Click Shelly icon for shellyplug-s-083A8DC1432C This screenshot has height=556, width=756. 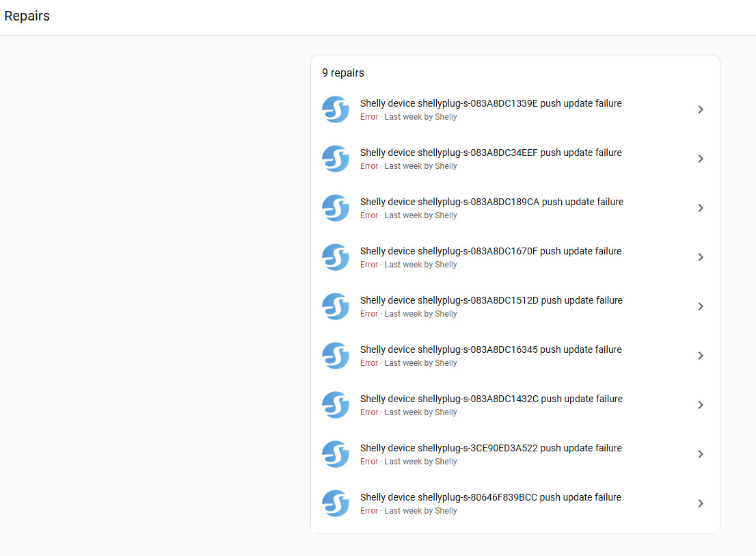(336, 405)
